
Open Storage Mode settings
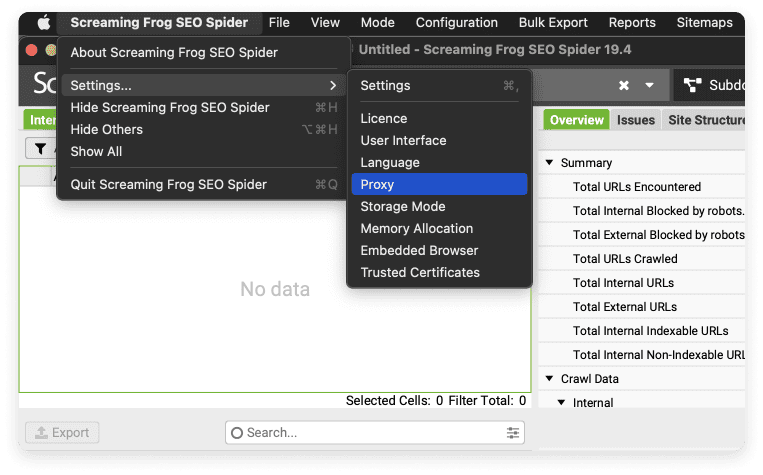[x=439, y=206]
